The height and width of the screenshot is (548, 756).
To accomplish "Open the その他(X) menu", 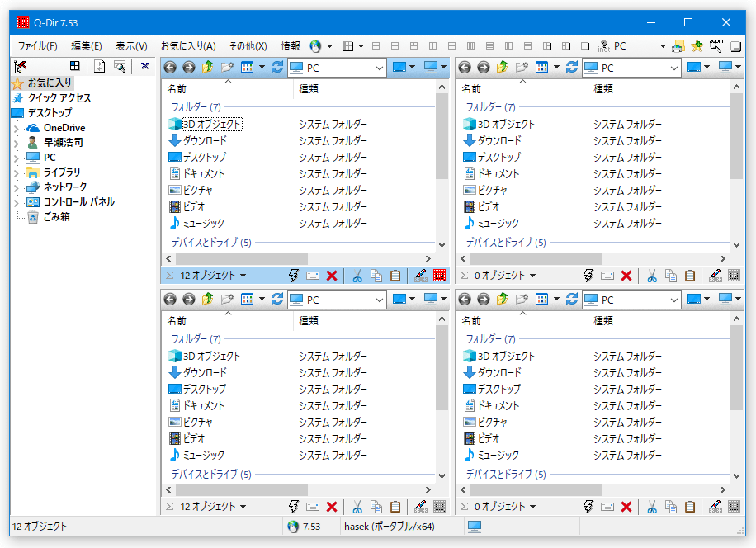I will pyautogui.click(x=248, y=46).
